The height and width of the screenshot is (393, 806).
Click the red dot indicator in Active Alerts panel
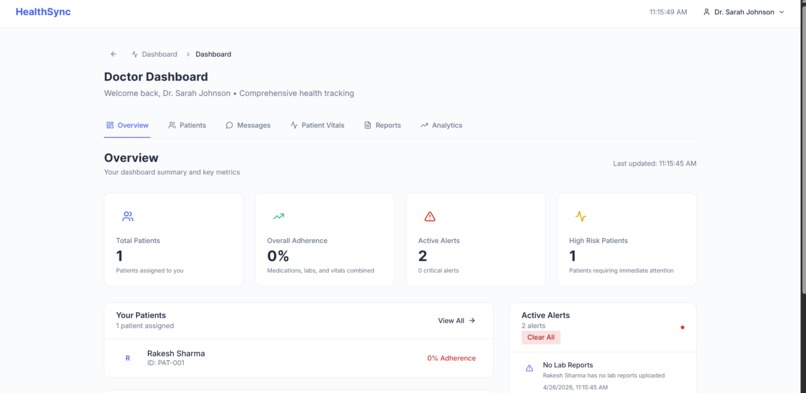point(682,327)
